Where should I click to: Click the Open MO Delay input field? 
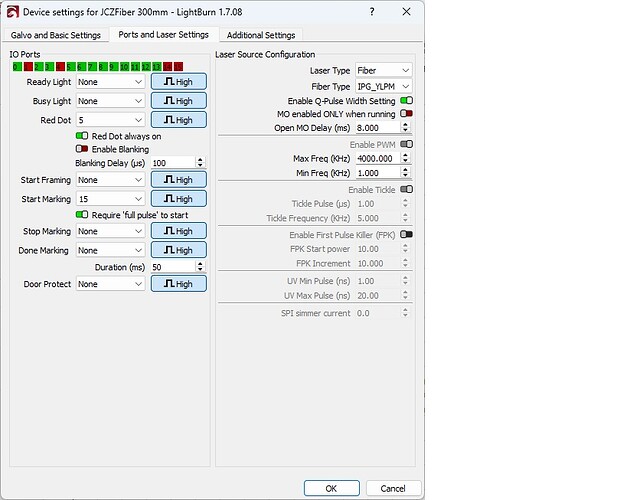[376, 128]
